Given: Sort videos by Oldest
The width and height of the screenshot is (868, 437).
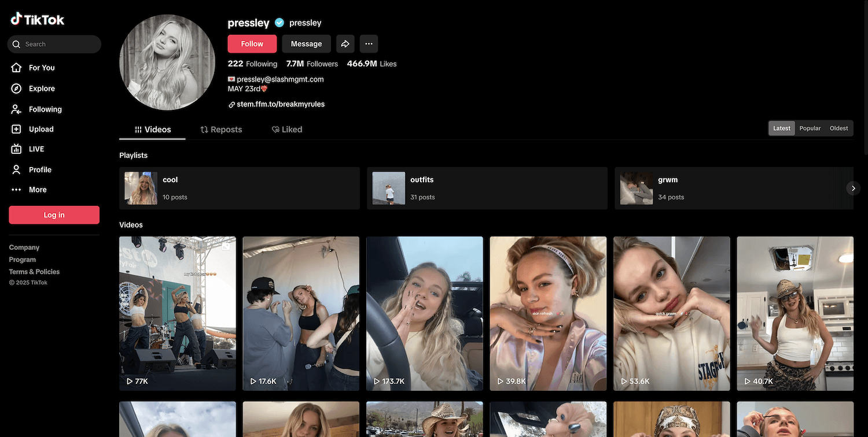Looking at the screenshot, I should (838, 128).
